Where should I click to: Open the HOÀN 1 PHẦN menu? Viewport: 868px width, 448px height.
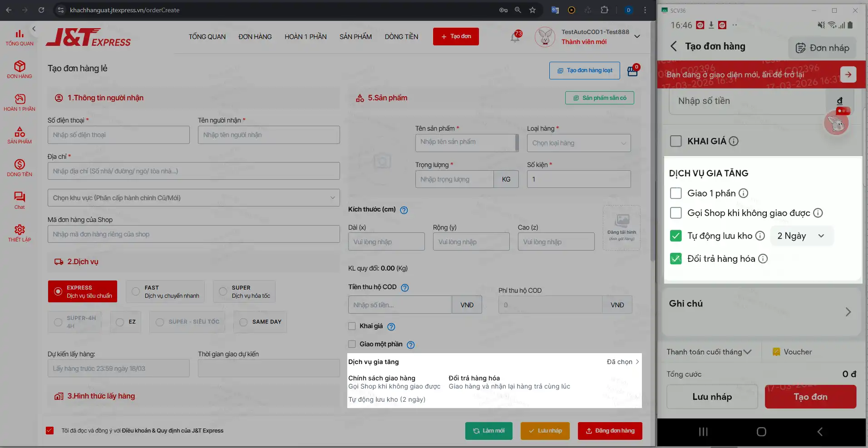pyautogui.click(x=306, y=37)
